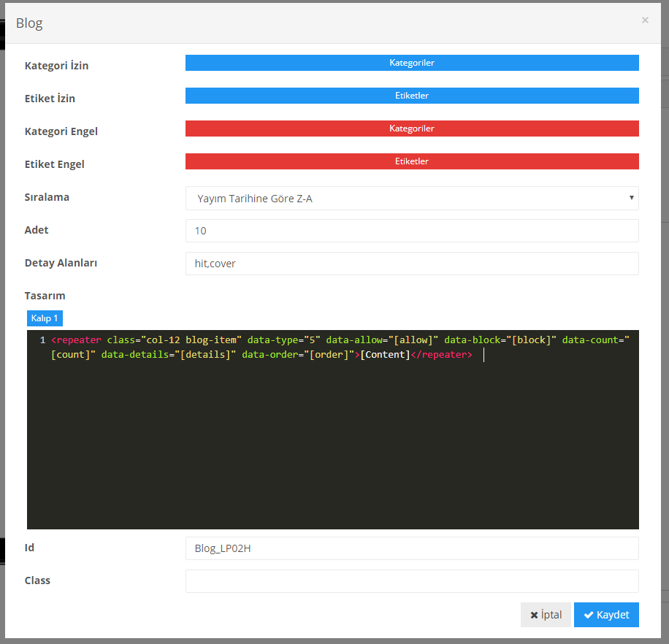Focus the Adet input field
The width and height of the screenshot is (669, 644).
tap(412, 231)
